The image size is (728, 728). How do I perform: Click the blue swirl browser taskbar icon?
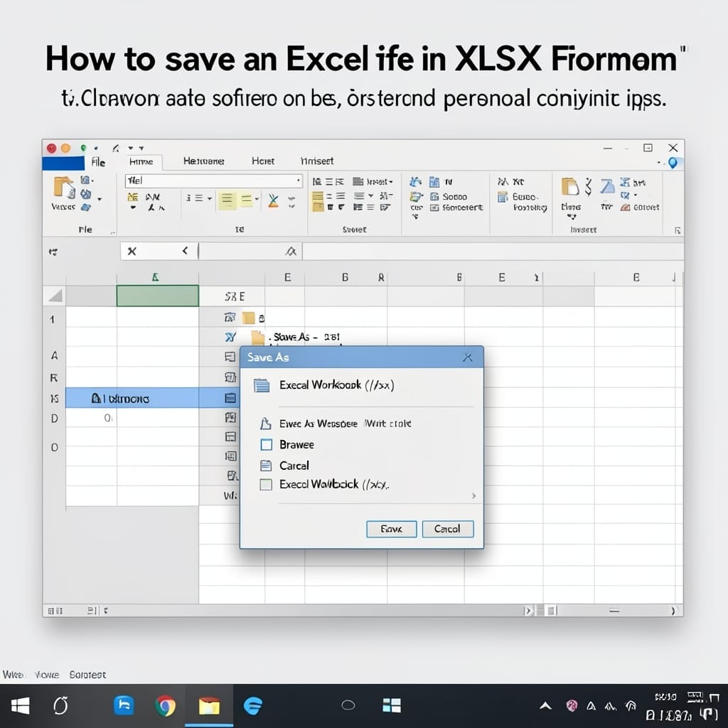point(253,706)
